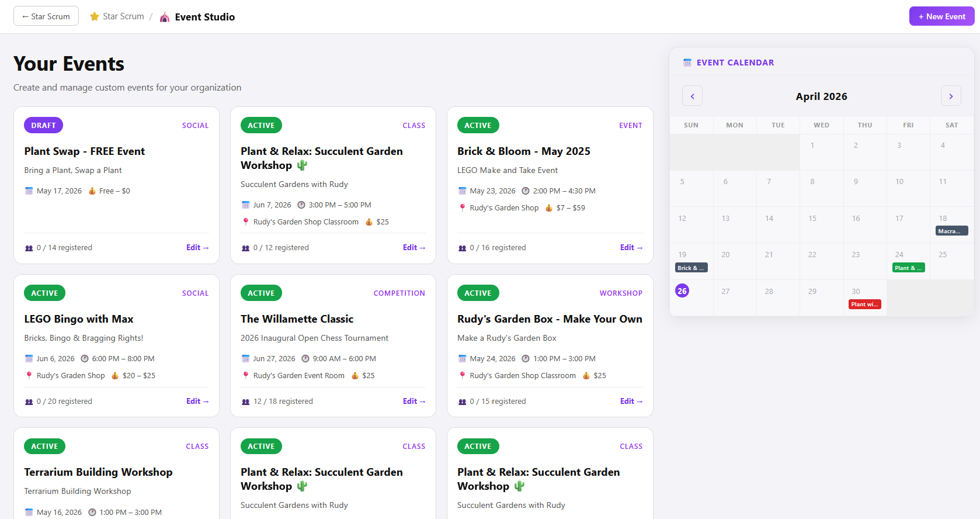
Task: Create a new event with New Event button
Action: point(941,16)
